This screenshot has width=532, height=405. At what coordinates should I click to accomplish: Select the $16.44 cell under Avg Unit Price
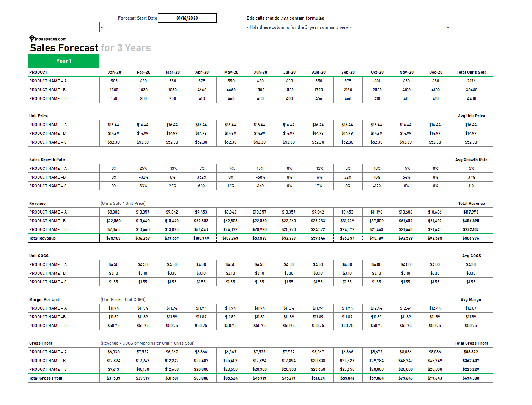click(471, 125)
